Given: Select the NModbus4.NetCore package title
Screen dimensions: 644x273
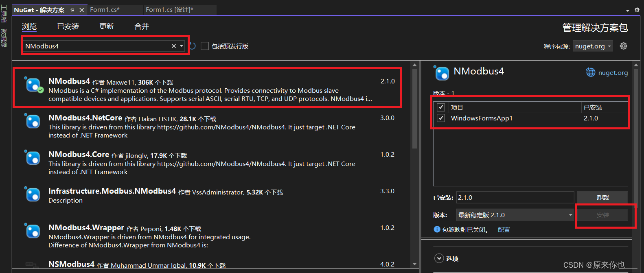Looking at the screenshot, I should click(x=85, y=118).
